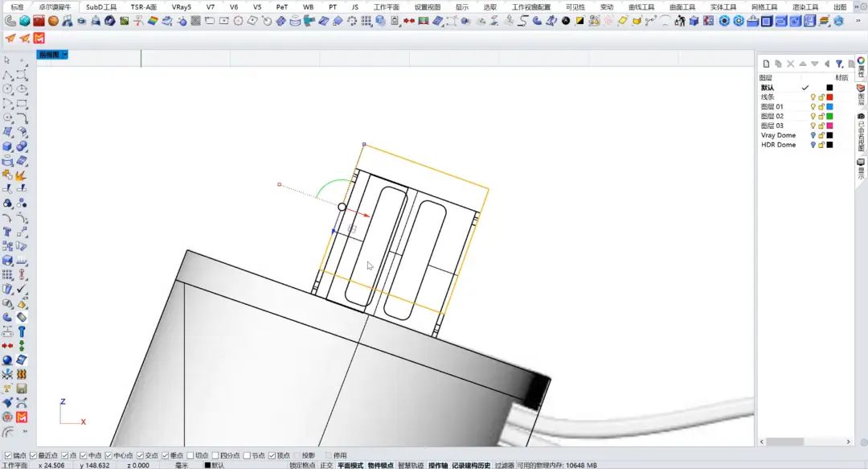Image resolution: width=868 pixels, height=469 pixels.
Task: Switch to the SubD工具 toolbar tab
Action: click(x=101, y=6)
